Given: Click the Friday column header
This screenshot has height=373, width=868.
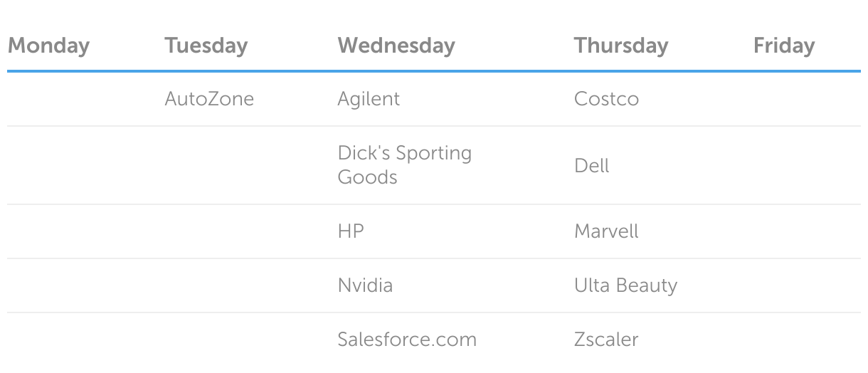Looking at the screenshot, I should tap(784, 46).
